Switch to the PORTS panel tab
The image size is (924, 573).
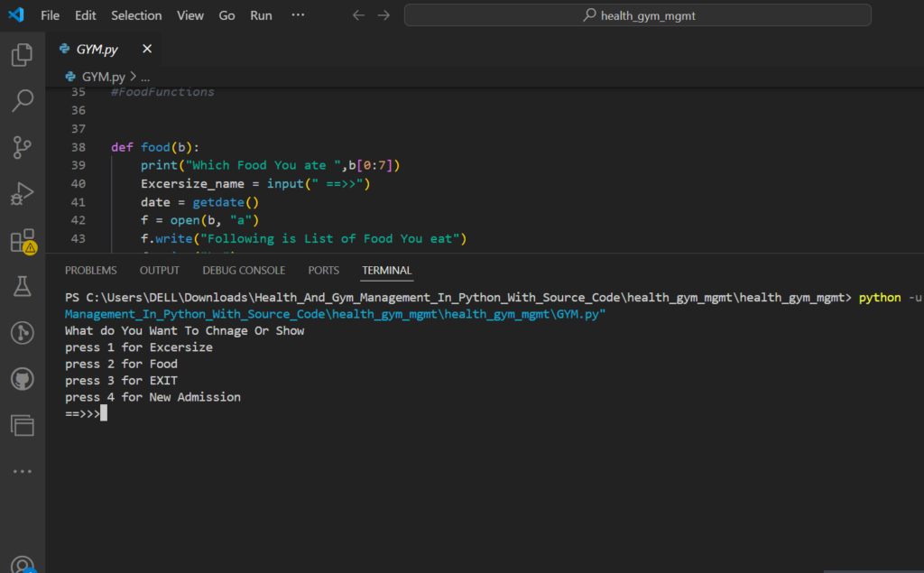324,271
